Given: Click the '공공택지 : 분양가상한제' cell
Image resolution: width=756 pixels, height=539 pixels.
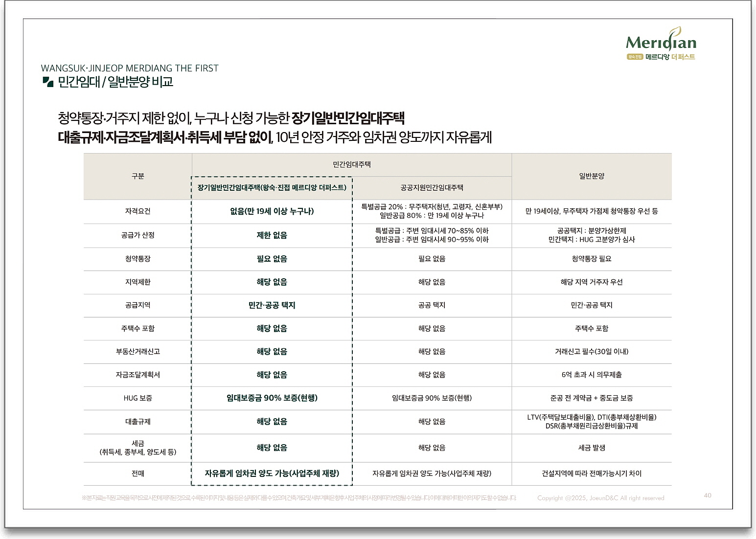Looking at the screenshot, I should point(592,231).
